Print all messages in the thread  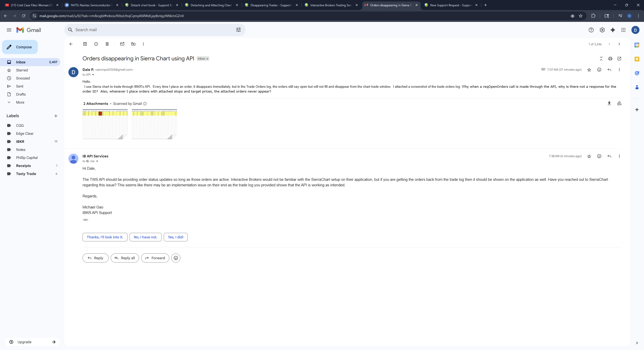pos(610,59)
